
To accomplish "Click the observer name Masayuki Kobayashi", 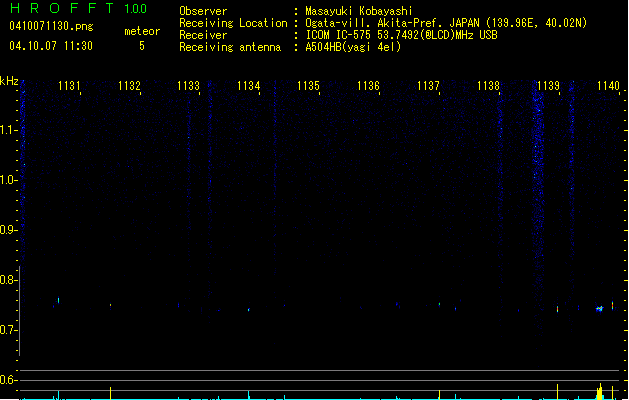I will 359,11.
